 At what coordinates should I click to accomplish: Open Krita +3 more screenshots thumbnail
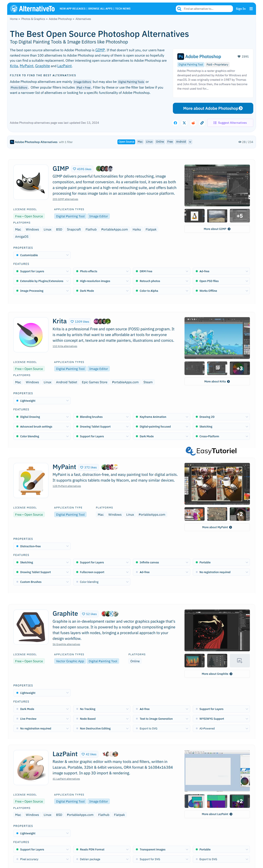coord(239,368)
